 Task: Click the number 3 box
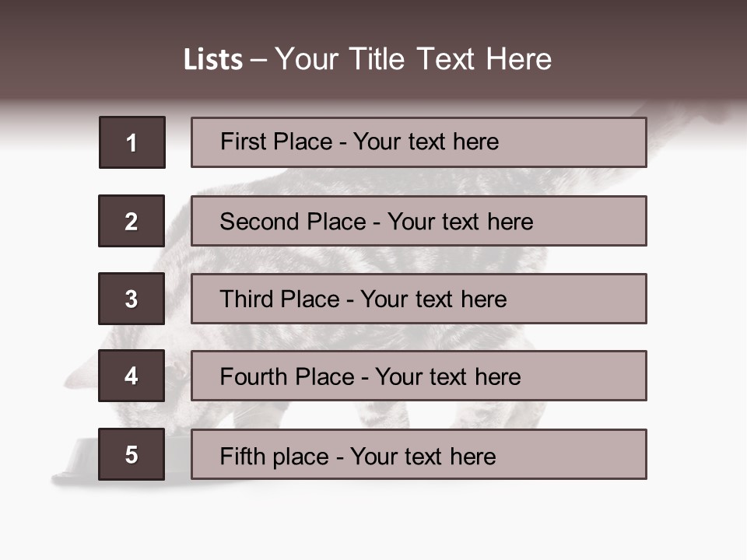pos(132,299)
